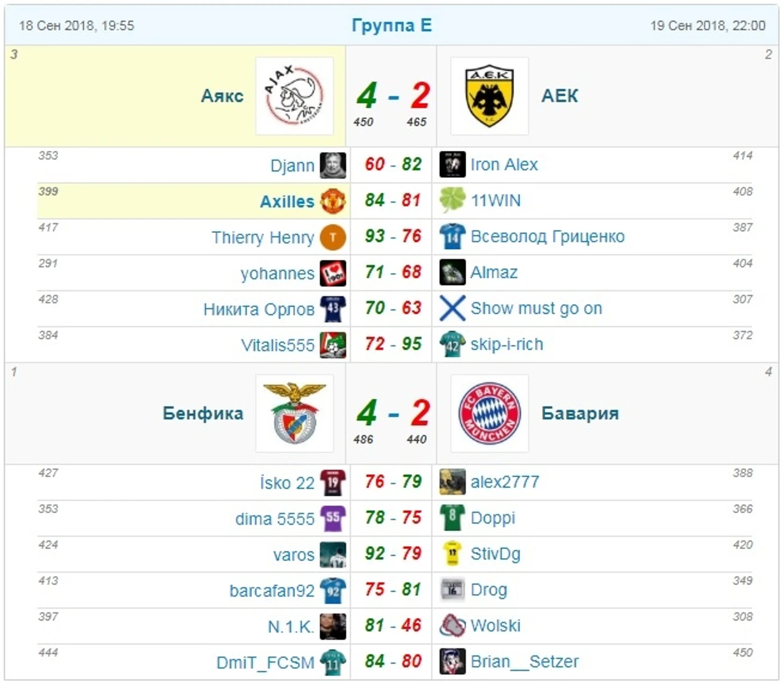Select the Бавария team name
This screenshot has width=784, height=684.
pos(580,413)
